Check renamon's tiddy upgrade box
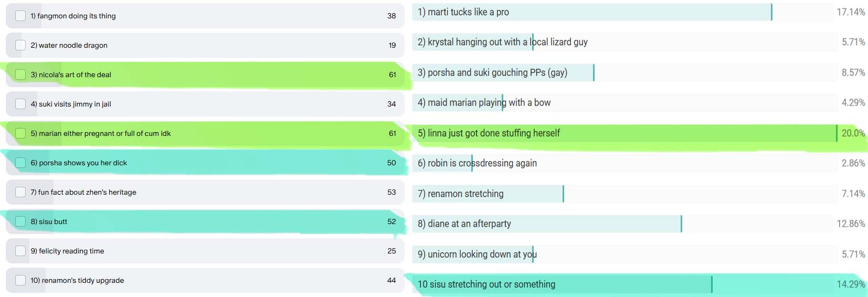The width and height of the screenshot is (868, 297). [20, 280]
